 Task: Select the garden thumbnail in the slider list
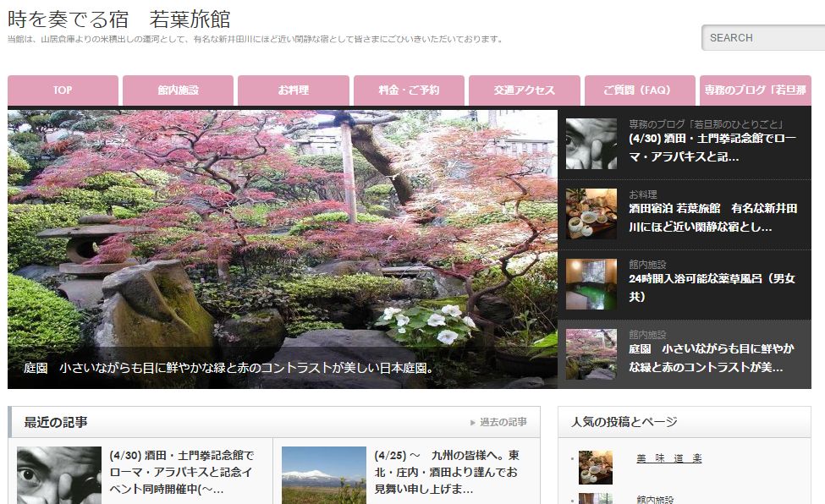591,354
